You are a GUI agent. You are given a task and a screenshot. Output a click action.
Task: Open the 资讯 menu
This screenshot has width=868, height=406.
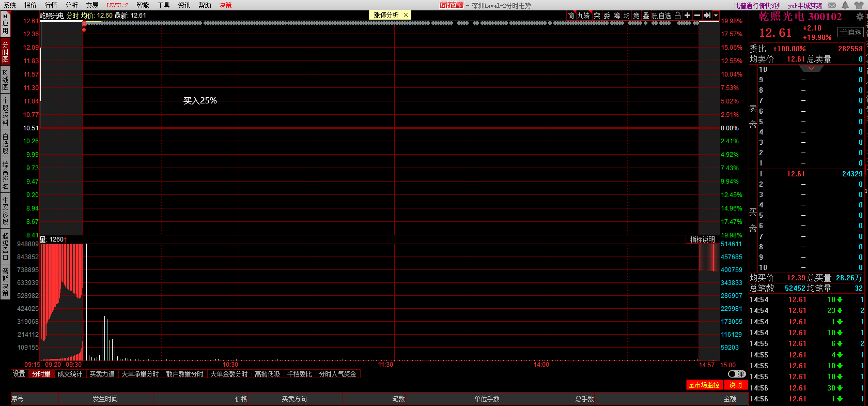click(184, 5)
